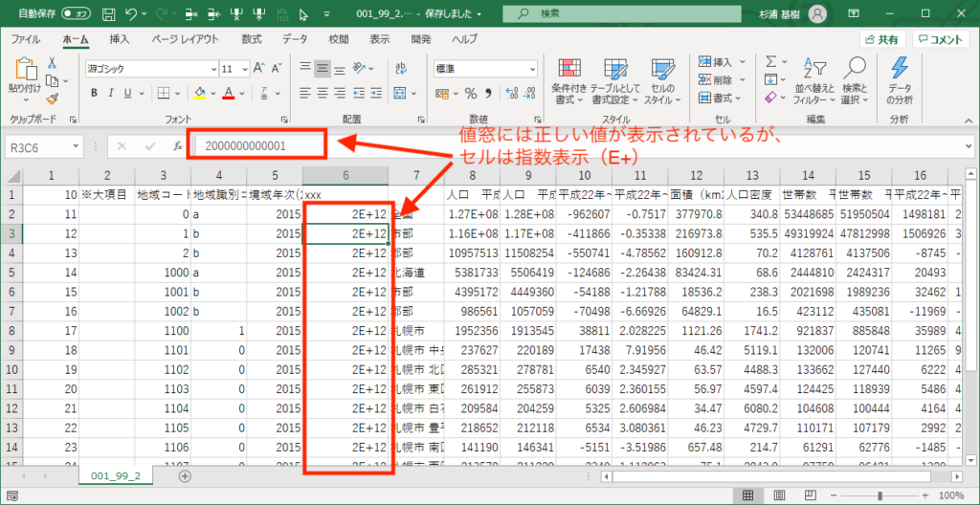
Task: Switch to Data (データ) tab
Action: coord(295,39)
